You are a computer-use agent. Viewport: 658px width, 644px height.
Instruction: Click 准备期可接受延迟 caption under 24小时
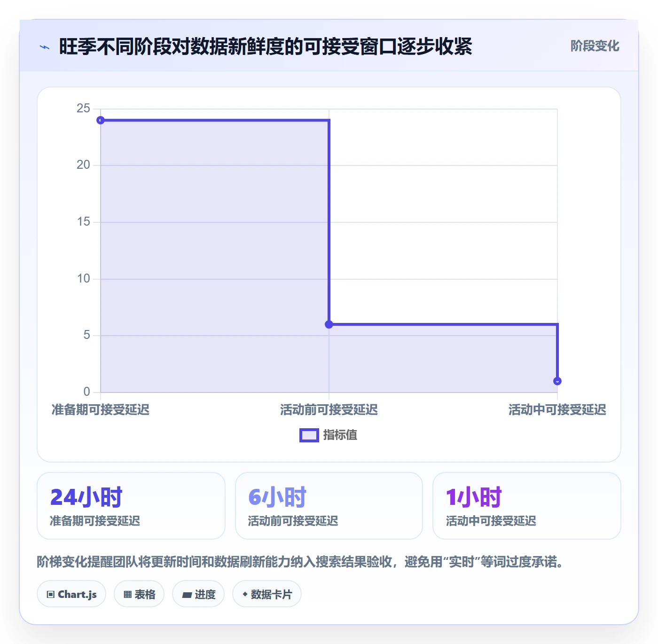pyautogui.click(x=95, y=521)
